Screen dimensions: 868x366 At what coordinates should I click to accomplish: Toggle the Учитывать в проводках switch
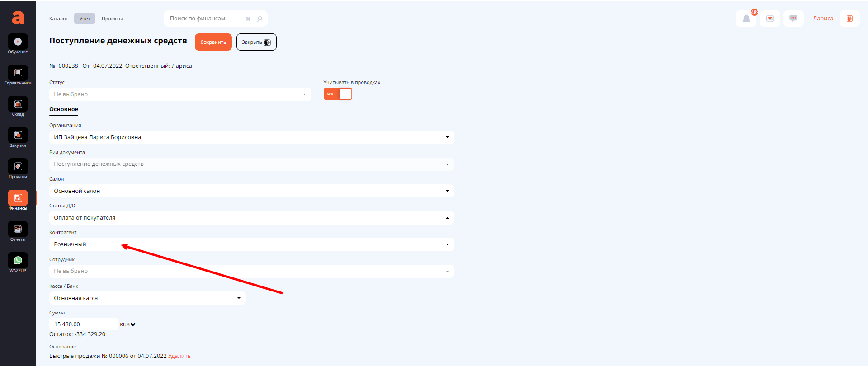point(338,94)
